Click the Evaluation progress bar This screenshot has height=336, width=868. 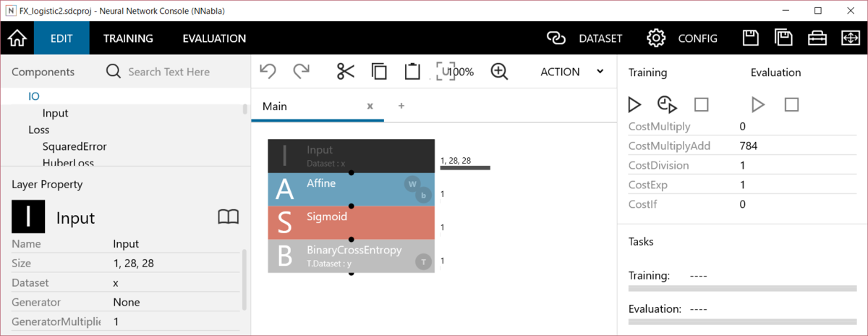click(742, 322)
